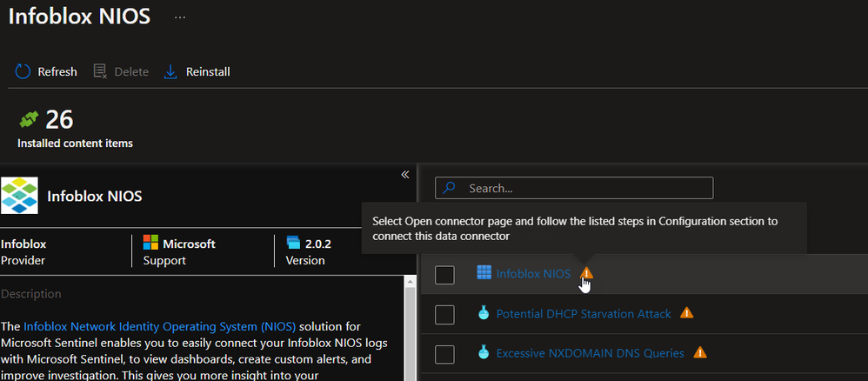Click the scroll-up arrow in description pane

point(411,282)
